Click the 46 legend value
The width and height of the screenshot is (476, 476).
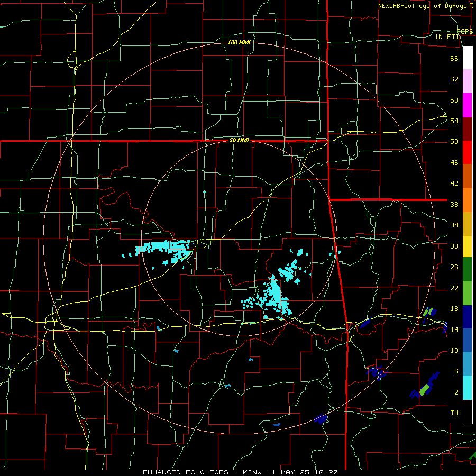[454, 163]
